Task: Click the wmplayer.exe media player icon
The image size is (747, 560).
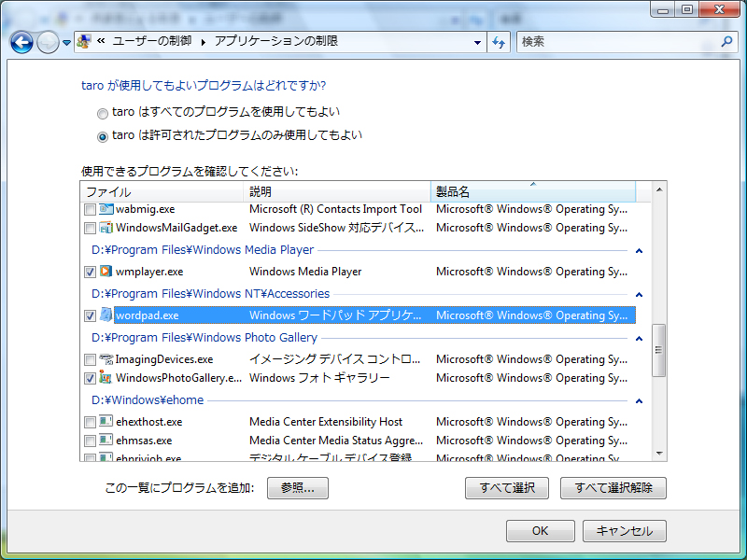Action: pos(106,272)
